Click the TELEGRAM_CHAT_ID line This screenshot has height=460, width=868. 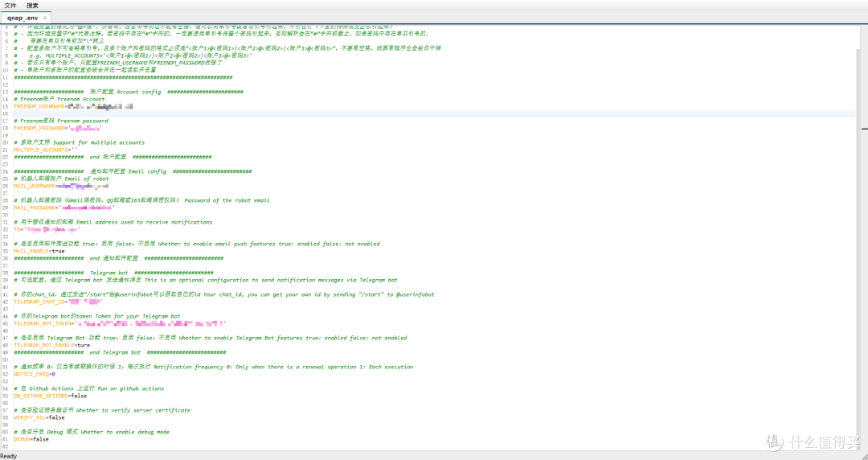tap(58, 302)
